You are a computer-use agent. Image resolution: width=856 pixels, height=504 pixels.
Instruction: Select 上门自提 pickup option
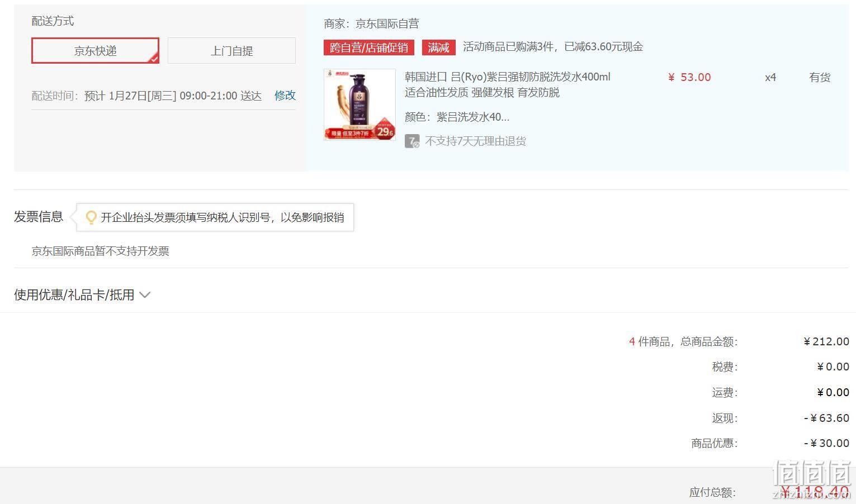pos(231,51)
